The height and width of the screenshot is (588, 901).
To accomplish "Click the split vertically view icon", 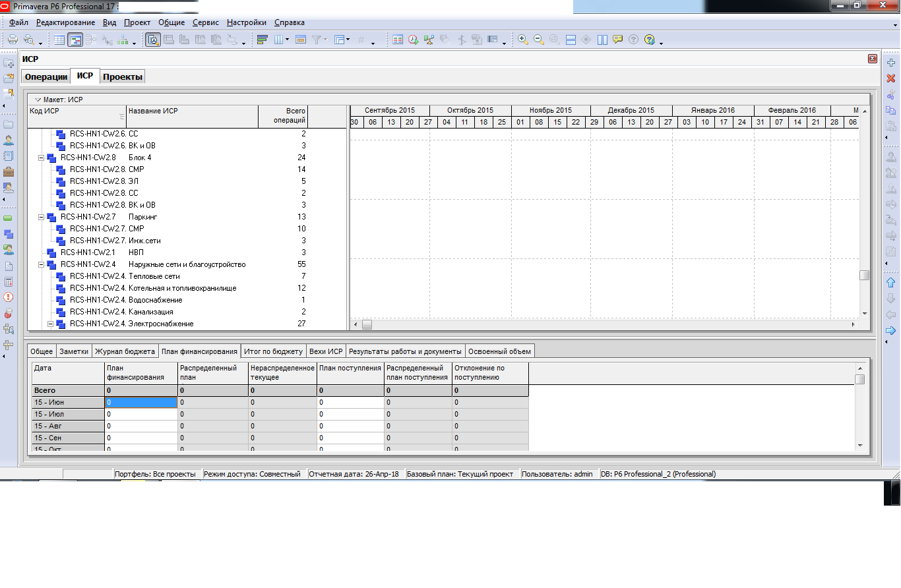I will (x=602, y=40).
